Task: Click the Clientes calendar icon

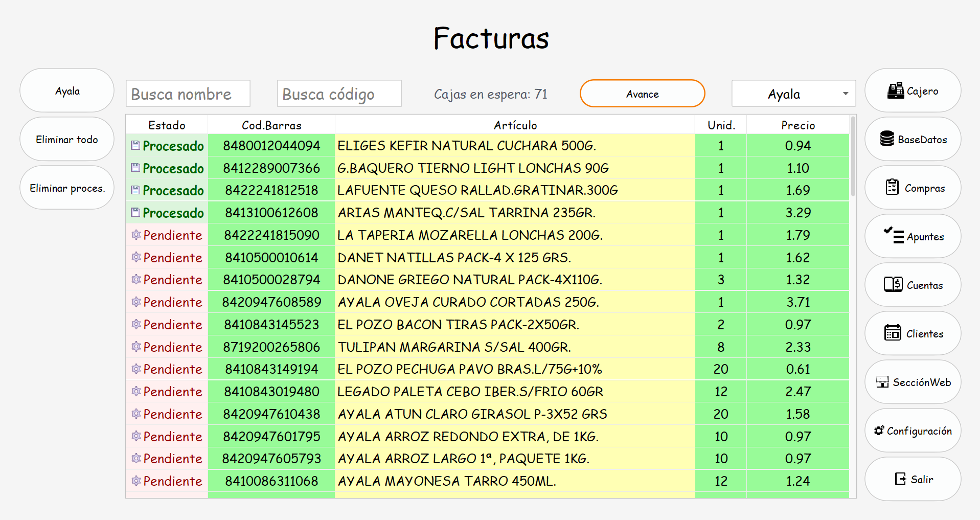Action: pyautogui.click(x=893, y=333)
